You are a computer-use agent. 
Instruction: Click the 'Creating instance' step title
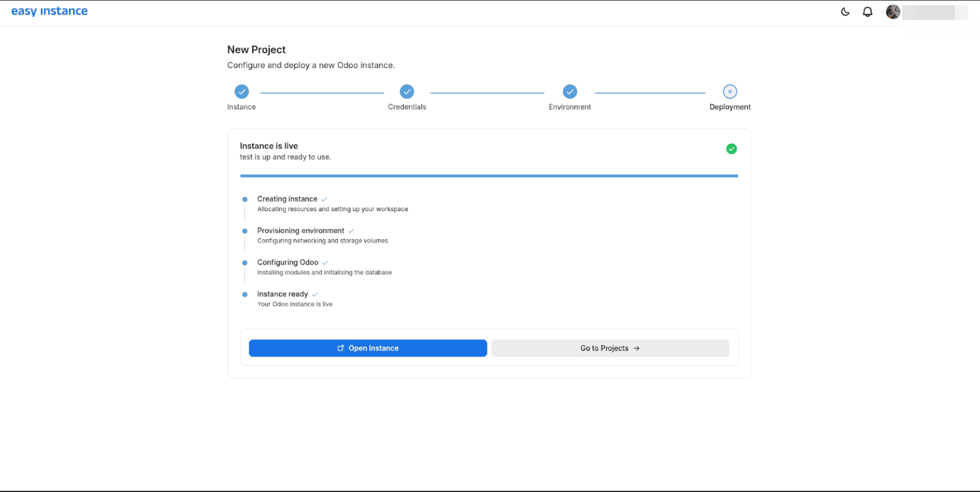tap(287, 199)
